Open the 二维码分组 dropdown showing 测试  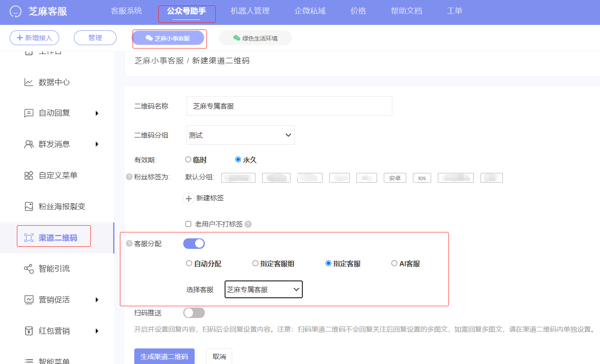tap(240, 135)
